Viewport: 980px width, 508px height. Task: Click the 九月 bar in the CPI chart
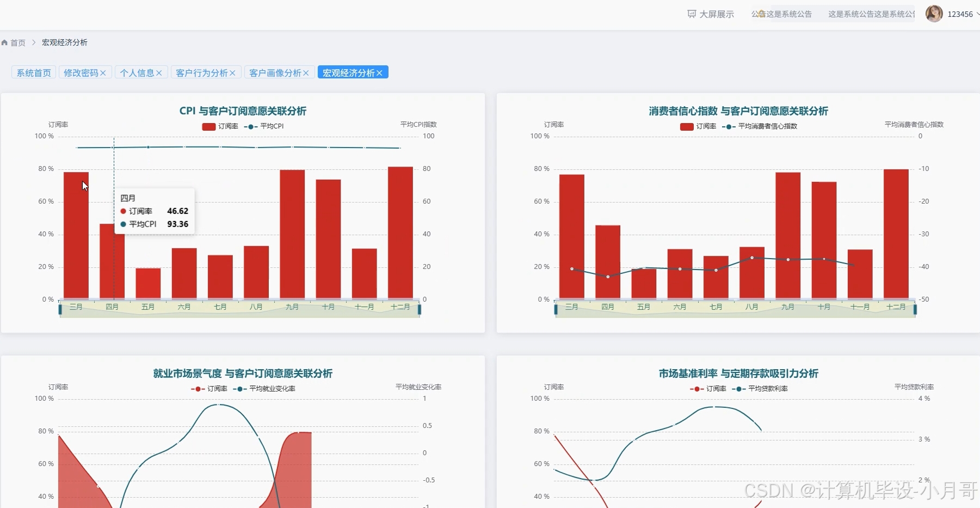click(292, 235)
